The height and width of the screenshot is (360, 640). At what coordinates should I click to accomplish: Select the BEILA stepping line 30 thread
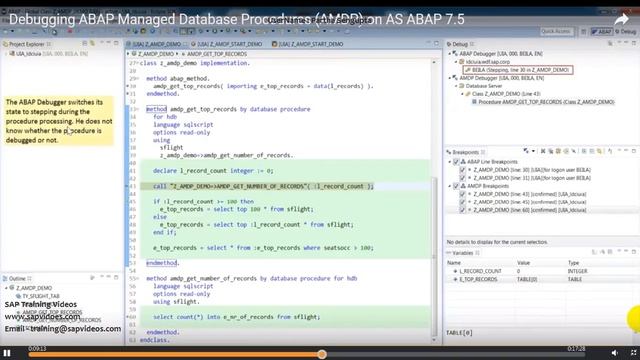coord(518,70)
